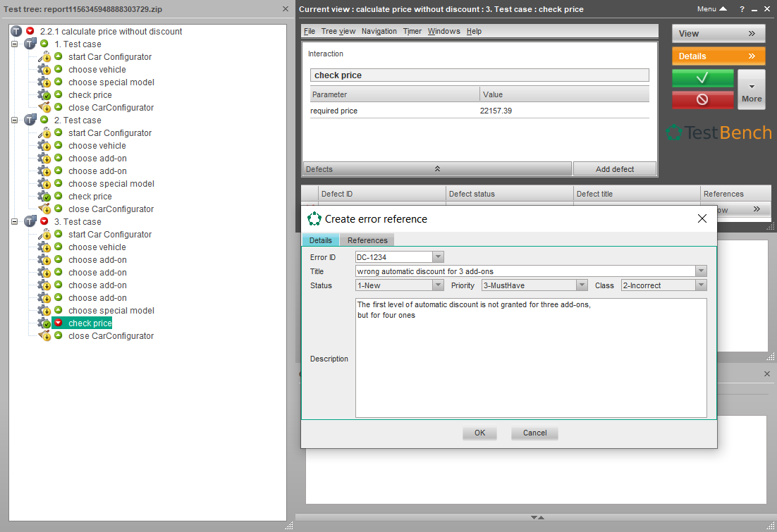Click close CarConfigurator icon in 3. Test case

(x=44, y=336)
